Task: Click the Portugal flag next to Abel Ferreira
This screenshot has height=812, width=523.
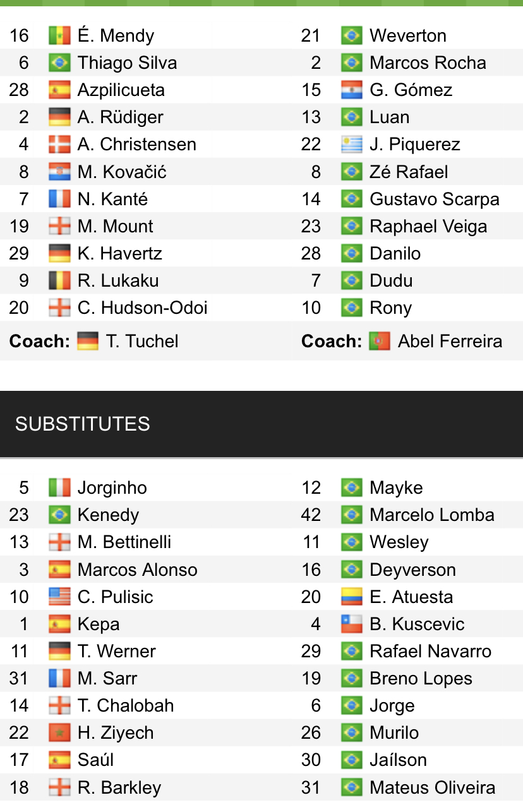Action: point(380,342)
